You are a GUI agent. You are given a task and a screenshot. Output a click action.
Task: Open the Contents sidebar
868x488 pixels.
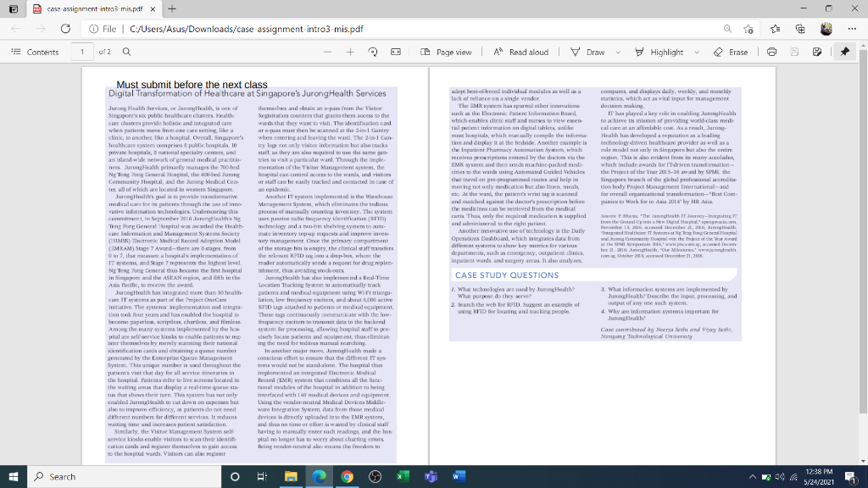click(35, 52)
